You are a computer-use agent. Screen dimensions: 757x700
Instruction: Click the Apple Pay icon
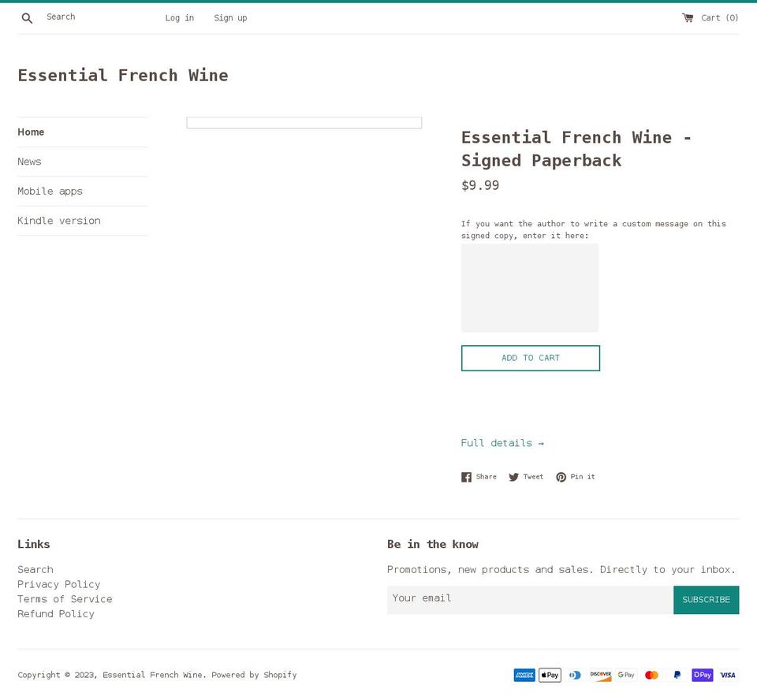click(x=550, y=675)
